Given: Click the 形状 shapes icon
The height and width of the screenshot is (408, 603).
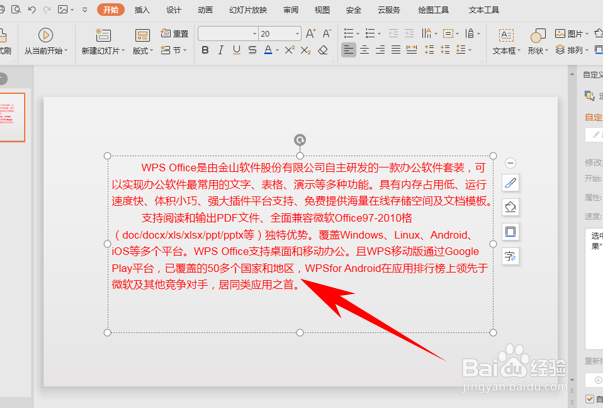Looking at the screenshot, I should [x=538, y=35].
